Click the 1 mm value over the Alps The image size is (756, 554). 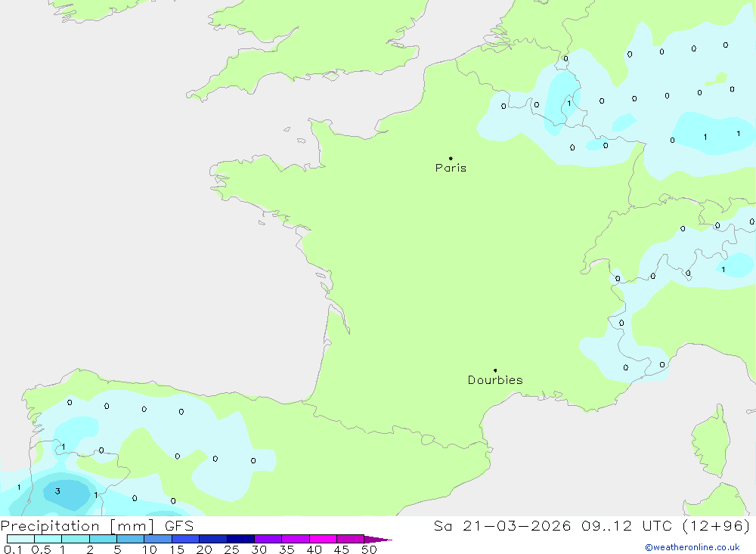(x=723, y=270)
